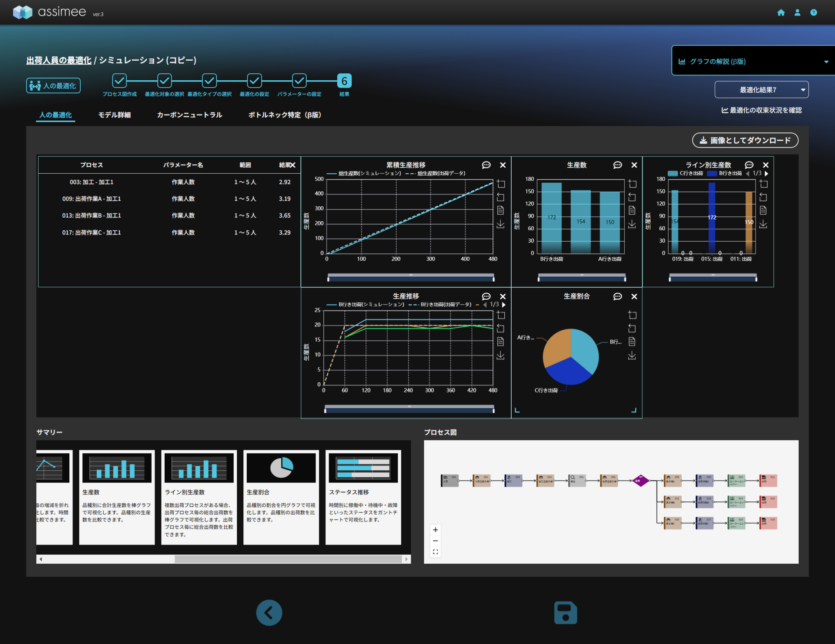Screen dimensions: 835x644
Task: Go to next legend page in 生産推移
Action: click(x=504, y=304)
